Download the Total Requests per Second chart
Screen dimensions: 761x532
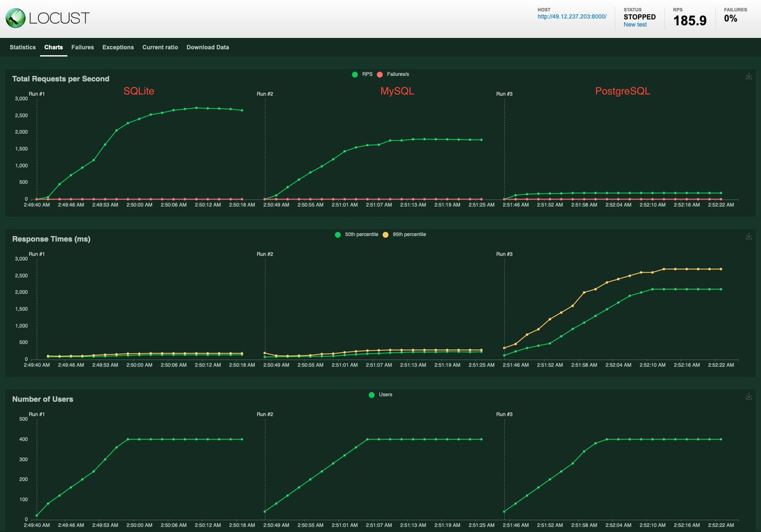749,77
